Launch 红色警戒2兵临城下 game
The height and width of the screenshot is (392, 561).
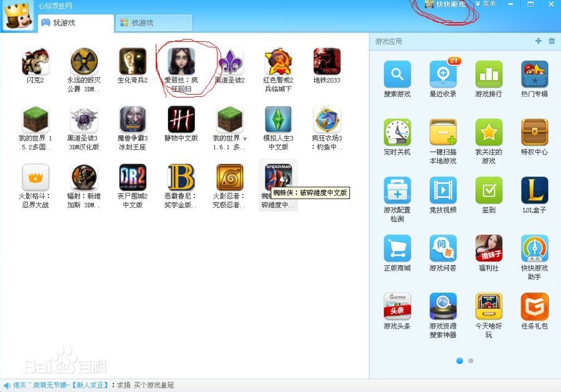coord(278,62)
